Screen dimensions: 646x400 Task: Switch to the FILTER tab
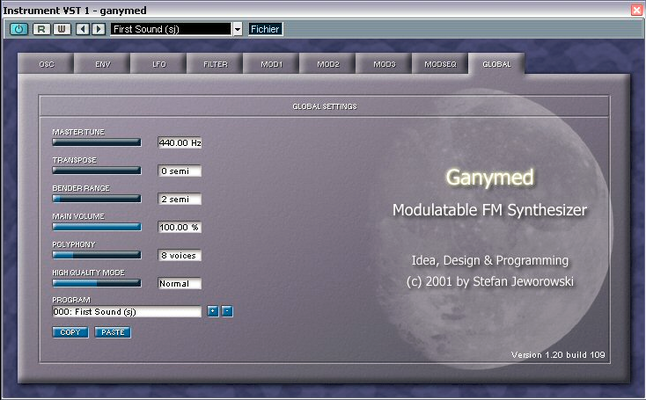(215, 64)
